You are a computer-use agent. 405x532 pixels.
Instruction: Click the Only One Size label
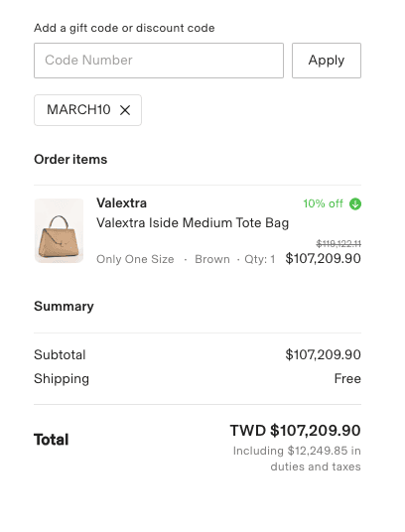tap(135, 259)
